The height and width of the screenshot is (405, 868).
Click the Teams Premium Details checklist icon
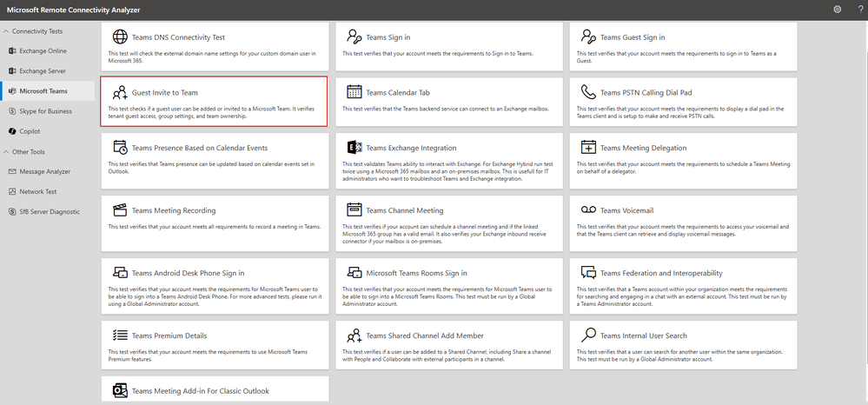120,335
